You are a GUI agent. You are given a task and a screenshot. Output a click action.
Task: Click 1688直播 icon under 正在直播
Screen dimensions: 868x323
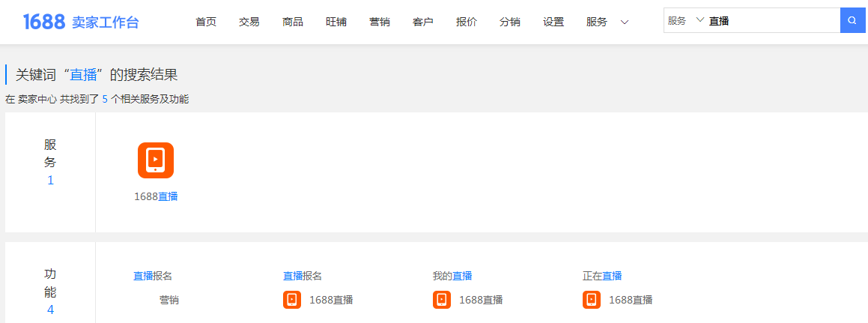pos(592,300)
